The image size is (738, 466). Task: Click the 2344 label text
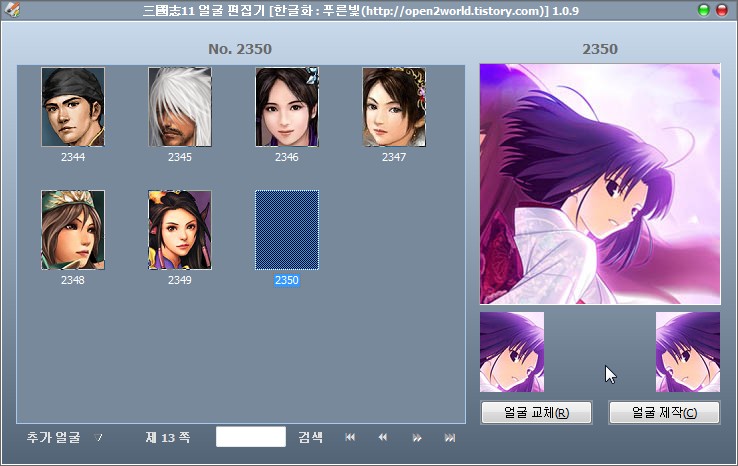point(73,157)
